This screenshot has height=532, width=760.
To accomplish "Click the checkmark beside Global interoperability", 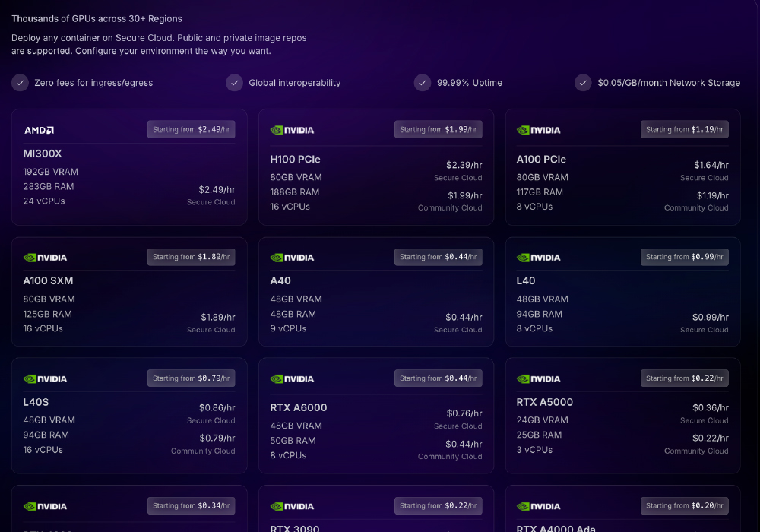I will [234, 83].
